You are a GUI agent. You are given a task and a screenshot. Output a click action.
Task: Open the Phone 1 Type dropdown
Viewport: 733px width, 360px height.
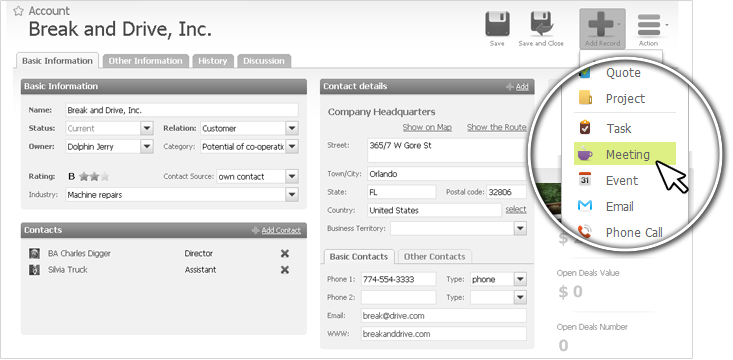tap(520, 279)
